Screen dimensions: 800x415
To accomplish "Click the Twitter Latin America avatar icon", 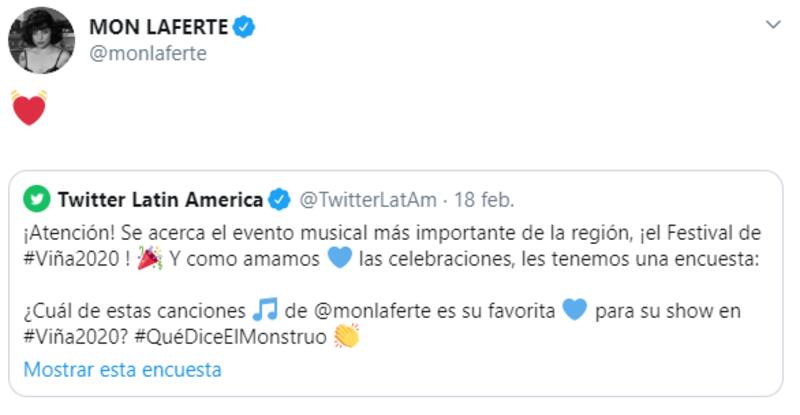I will tap(37, 197).
